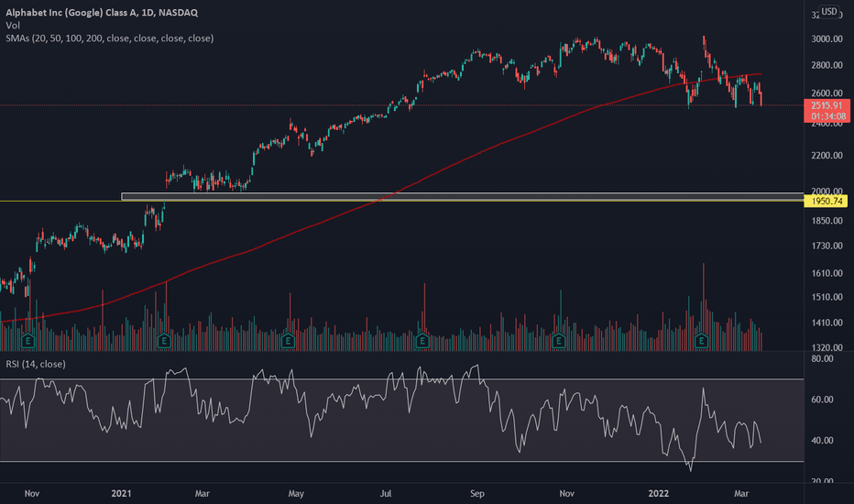The image size is (854, 504).
Task: Select the earnings E marker after January 2022
Action: pos(702,342)
